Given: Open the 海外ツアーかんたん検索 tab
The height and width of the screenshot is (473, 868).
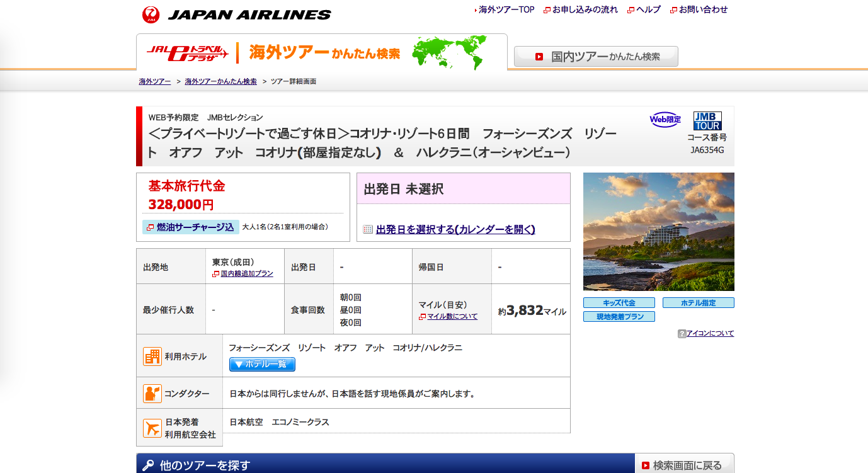Looking at the screenshot, I should 322,52.
